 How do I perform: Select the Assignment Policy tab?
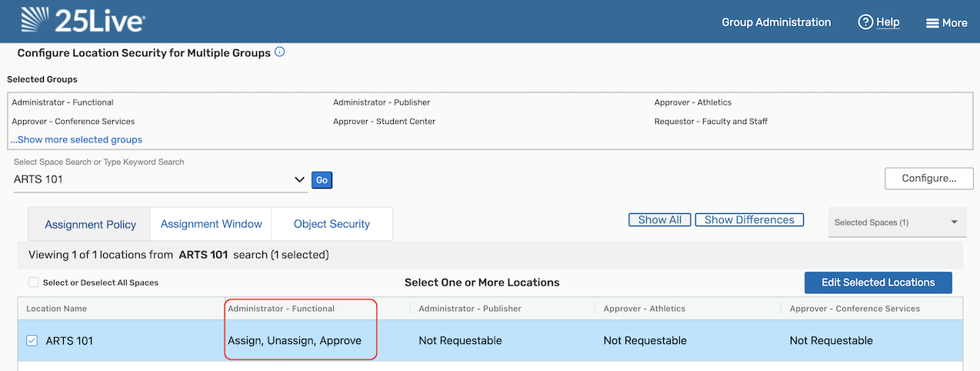(x=90, y=225)
